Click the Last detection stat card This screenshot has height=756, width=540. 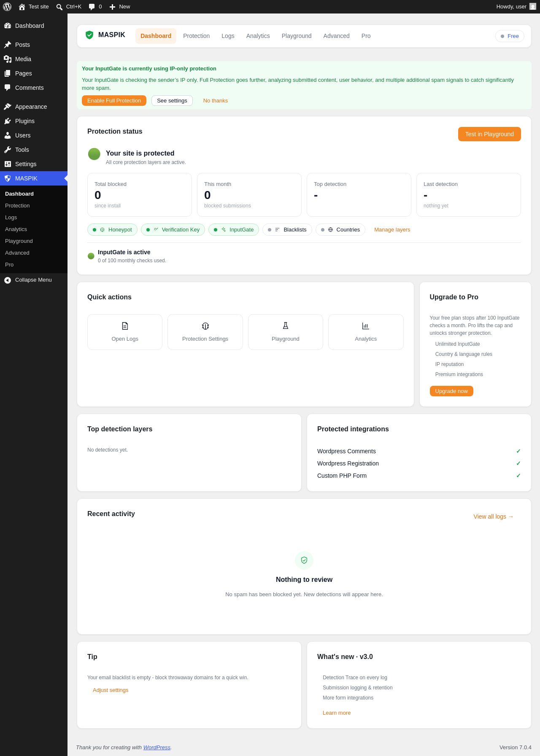469,195
